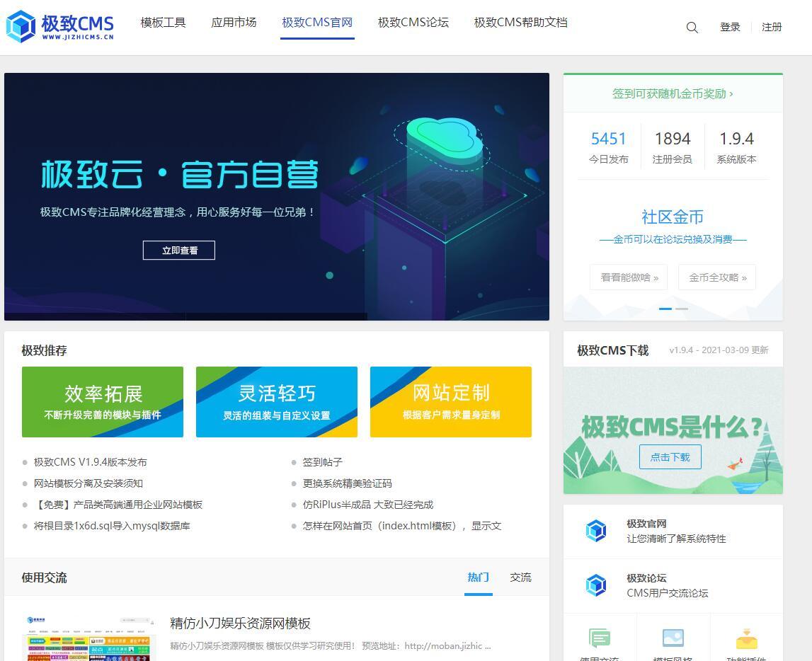Image resolution: width=812 pixels, height=661 pixels.
Task: Switch to the second gray carousel dot
Action: pos(681,309)
